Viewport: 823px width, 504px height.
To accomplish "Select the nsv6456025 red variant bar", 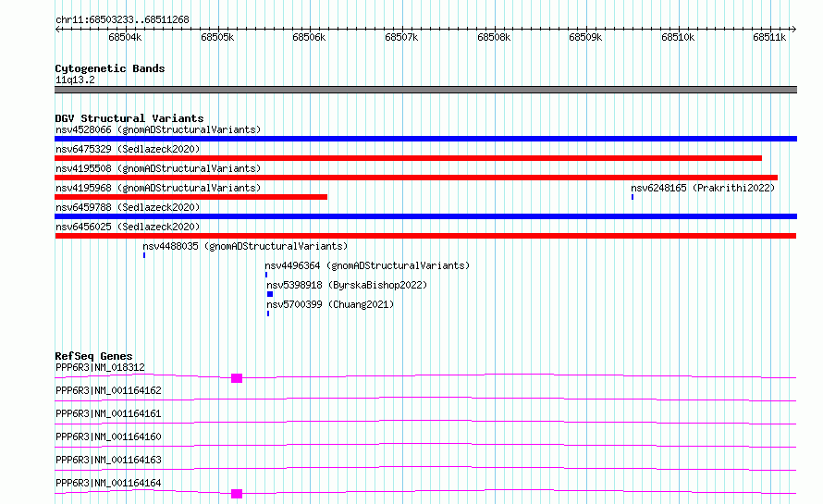I will pyautogui.click(x=425, y=236).
